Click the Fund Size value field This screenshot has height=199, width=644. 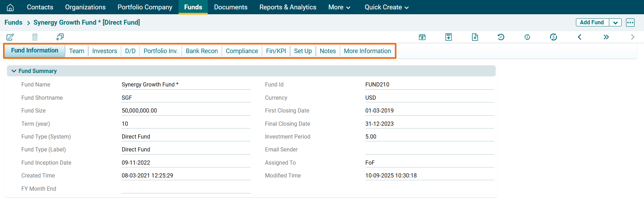coord(185,111)
